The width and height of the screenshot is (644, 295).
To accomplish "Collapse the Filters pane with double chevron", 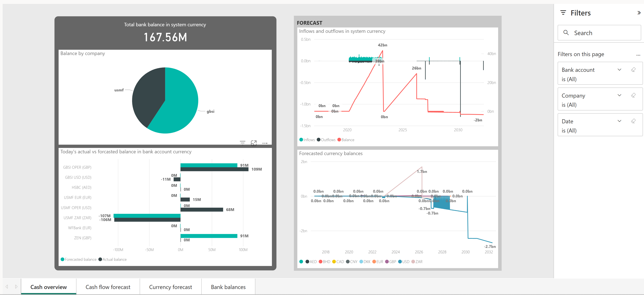I will click(x=639, y=13).
